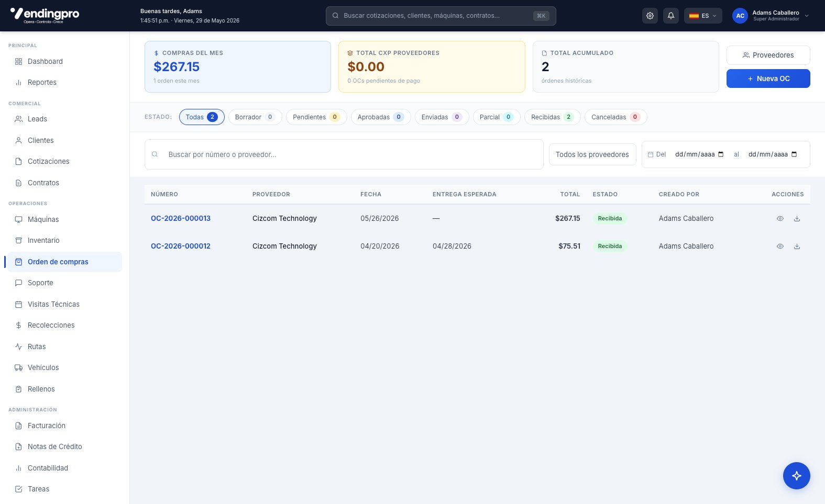View details of order OC-2026-000012 via eye icon
The width and height of the screenshot is (825, 504).
coord(780,247)
